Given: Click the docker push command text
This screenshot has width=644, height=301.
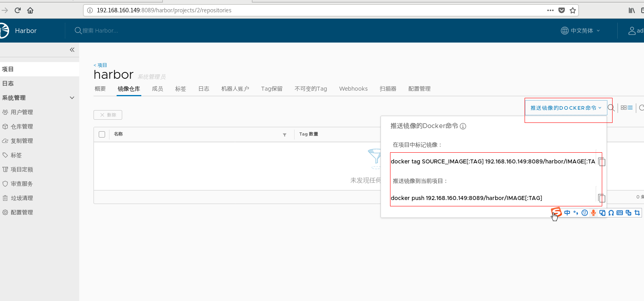Looking at the screenshot, I should point(466,198).
